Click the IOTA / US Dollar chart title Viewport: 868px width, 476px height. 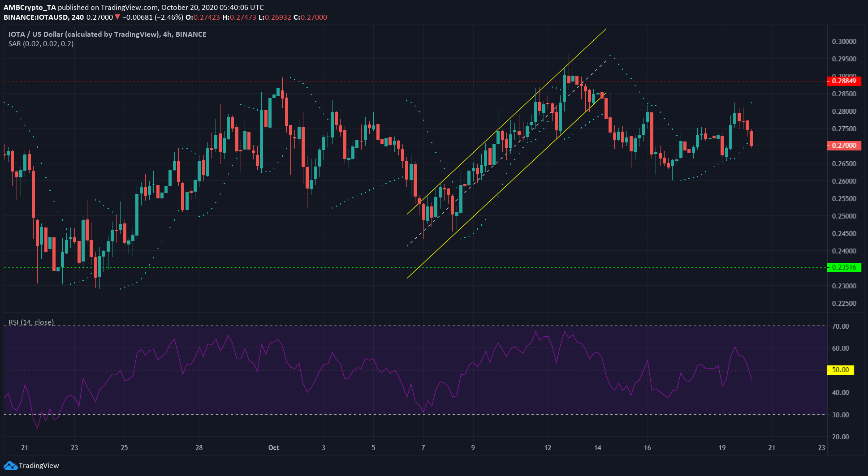click(x=108, y=34)
